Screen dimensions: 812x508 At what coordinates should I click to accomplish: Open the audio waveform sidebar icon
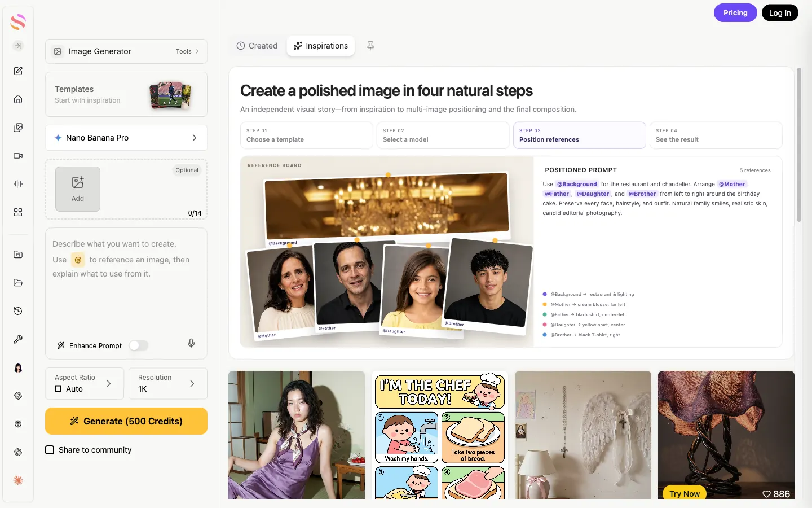click(18, 184)
